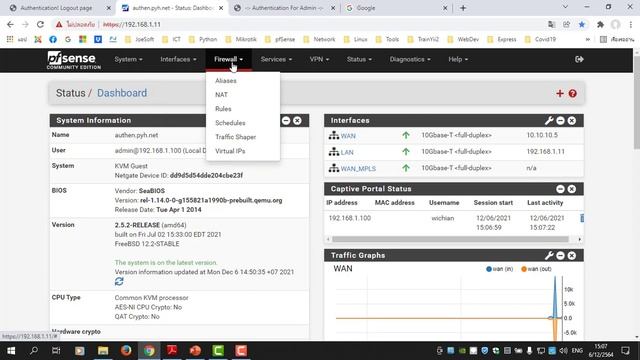640x360 pixels.
Task: Open File Explorer from taskbar
Action: point(102,351)
